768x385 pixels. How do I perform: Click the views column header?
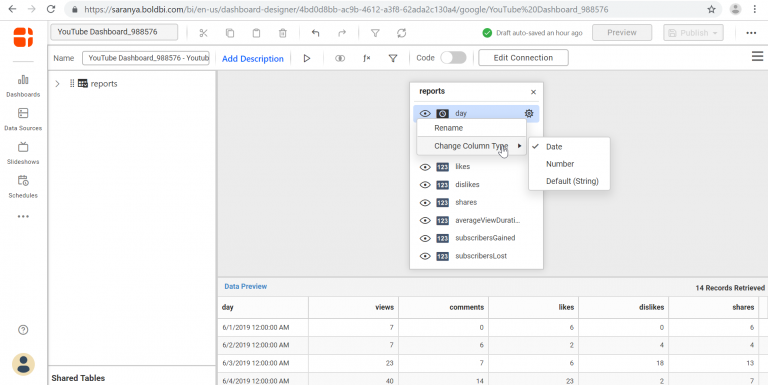(x=353, y=308)
